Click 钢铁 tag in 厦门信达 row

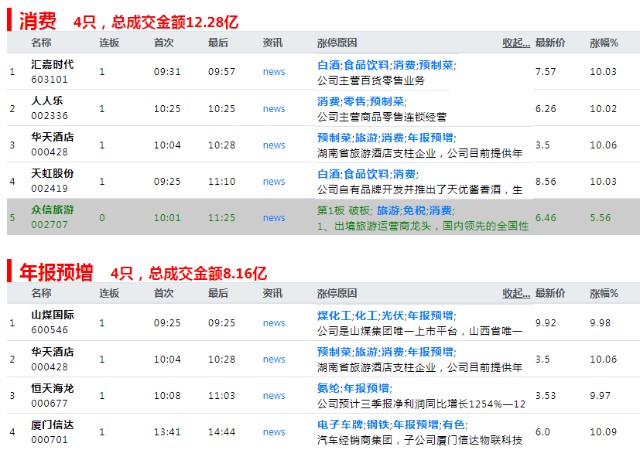(x=378, y=425)
